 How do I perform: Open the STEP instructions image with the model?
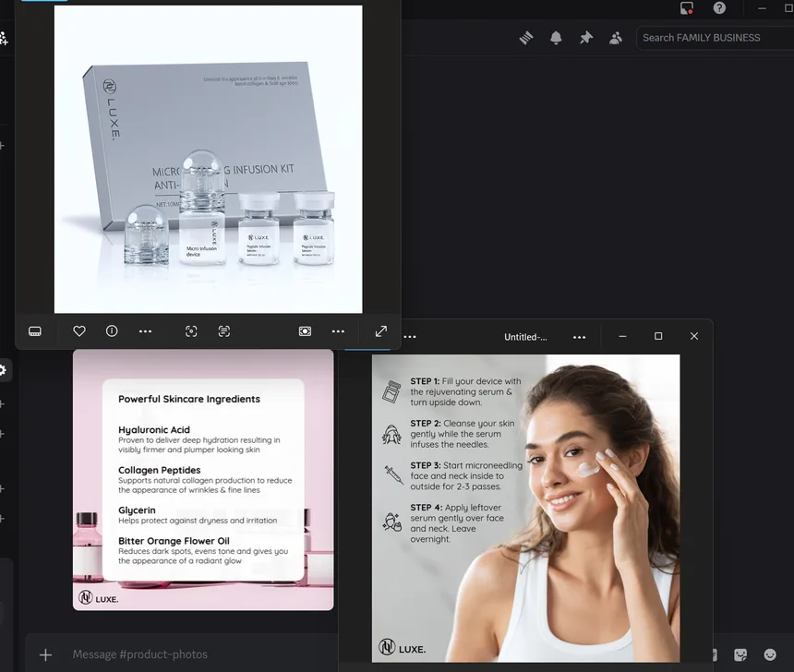click(x=526, y=508)
